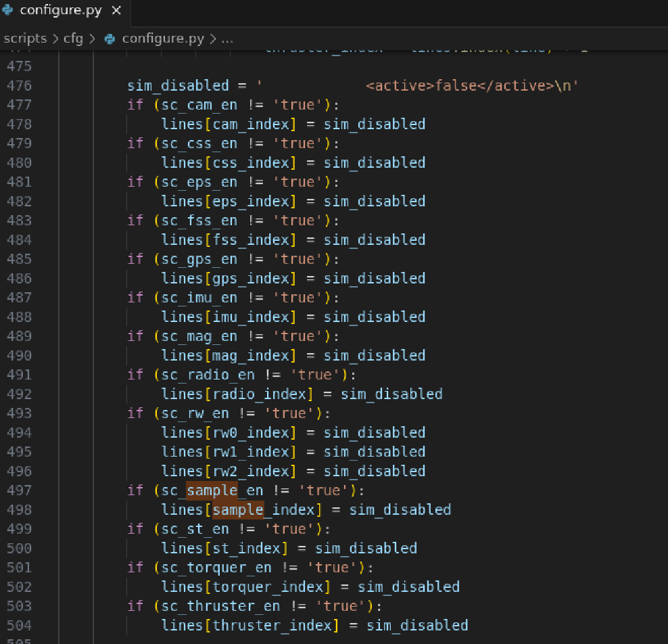Image resolution: width=668 pixels, height=644 pixels.
Task: Close the configure.py tab
Action: click(116, 10)
